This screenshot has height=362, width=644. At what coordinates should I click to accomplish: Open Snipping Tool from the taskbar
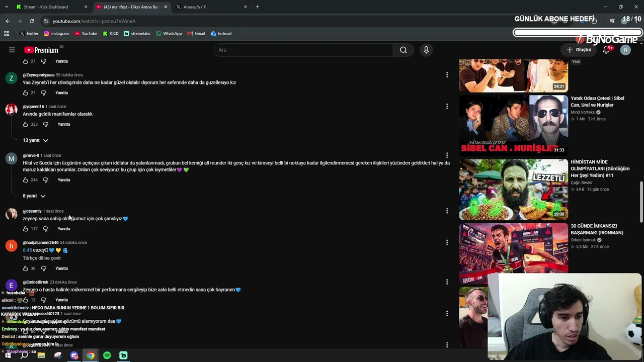click(x=58, y=355)
